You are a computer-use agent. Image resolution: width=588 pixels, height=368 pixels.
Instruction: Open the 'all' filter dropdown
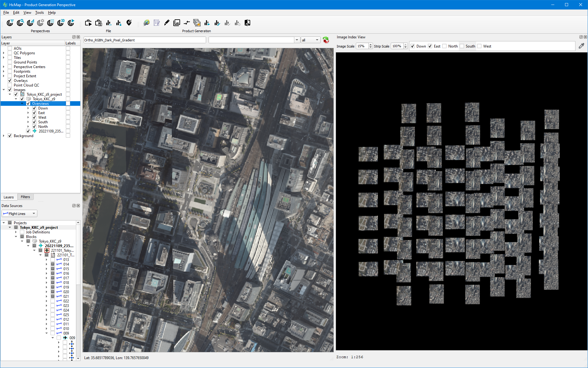pyautogui.click(x=311, y=40)
